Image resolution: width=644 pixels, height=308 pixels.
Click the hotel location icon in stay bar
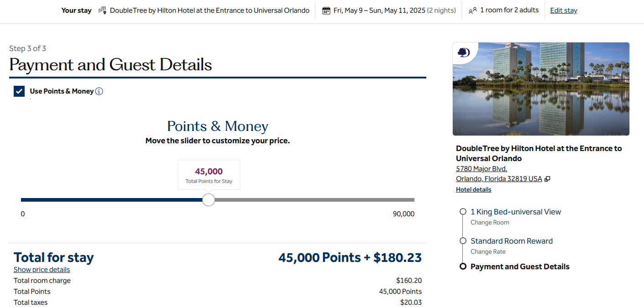point(103,10)
